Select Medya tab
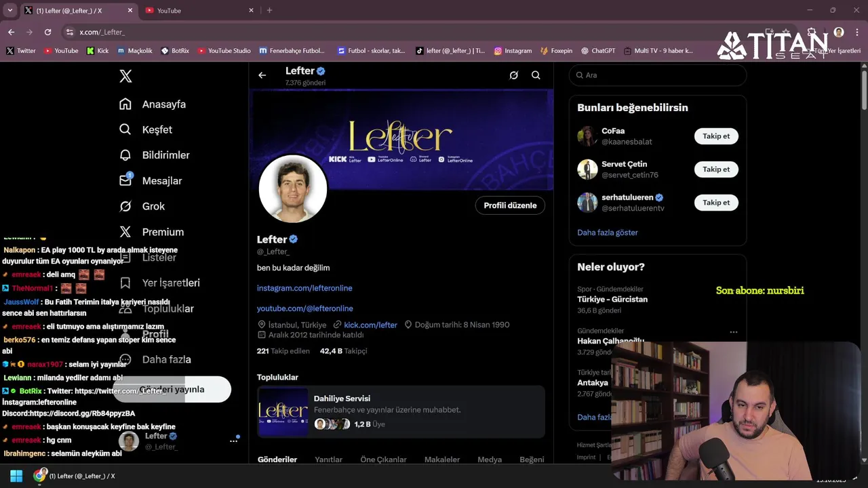868x488 pixels. (490, 460)
